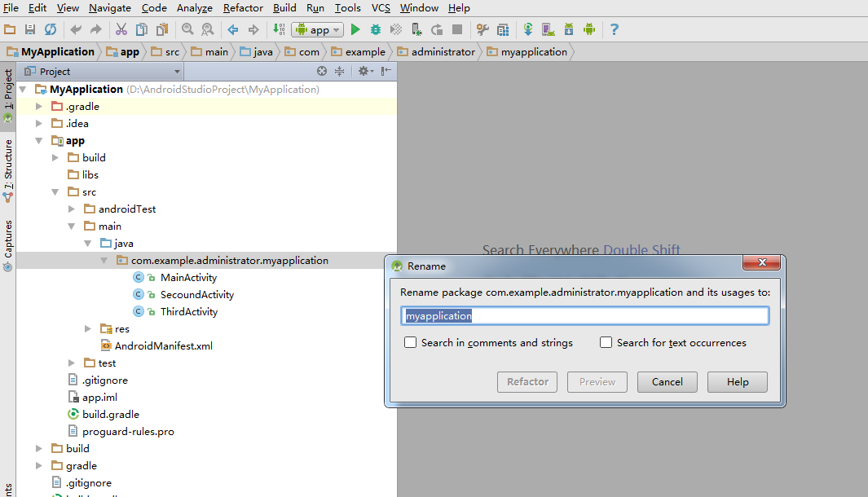Screen dimensions: 868x497
Task: Open the SDK Manager icon
Action: tap(569, 29)
